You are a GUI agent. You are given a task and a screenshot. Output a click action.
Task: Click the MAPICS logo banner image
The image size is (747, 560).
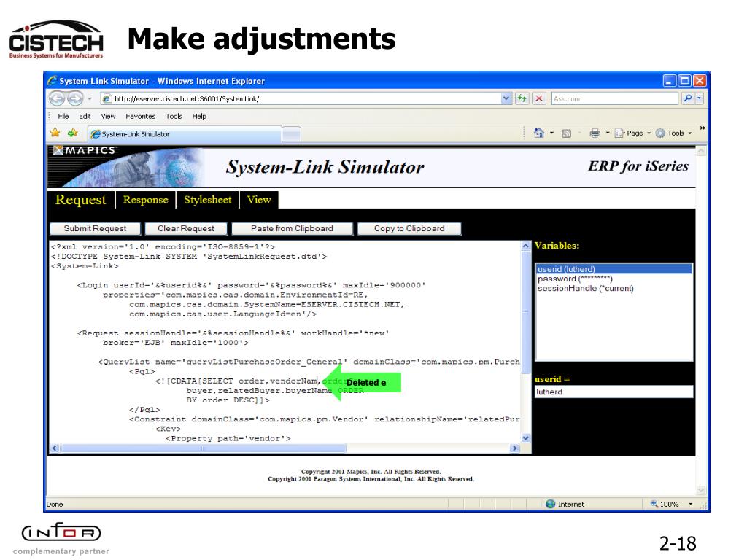coord(126,166)
